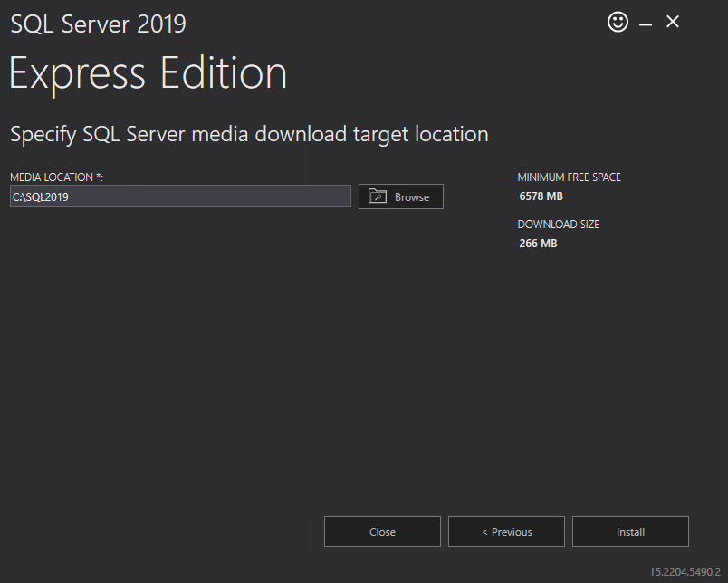
Task: Click the DOWNLOAD SIZE label
Action: click(x=558, y=224)
